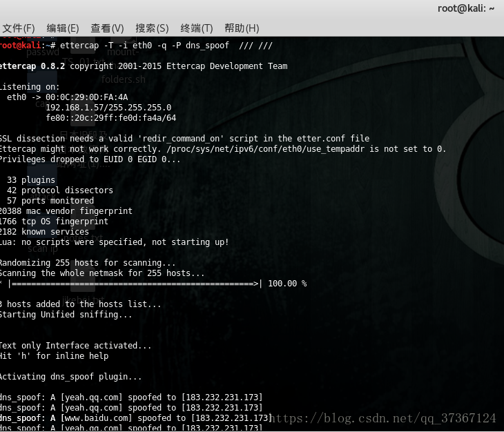Click the ettercap 0.8.2 copyright line
504x432 pixels.
[144, 66]
